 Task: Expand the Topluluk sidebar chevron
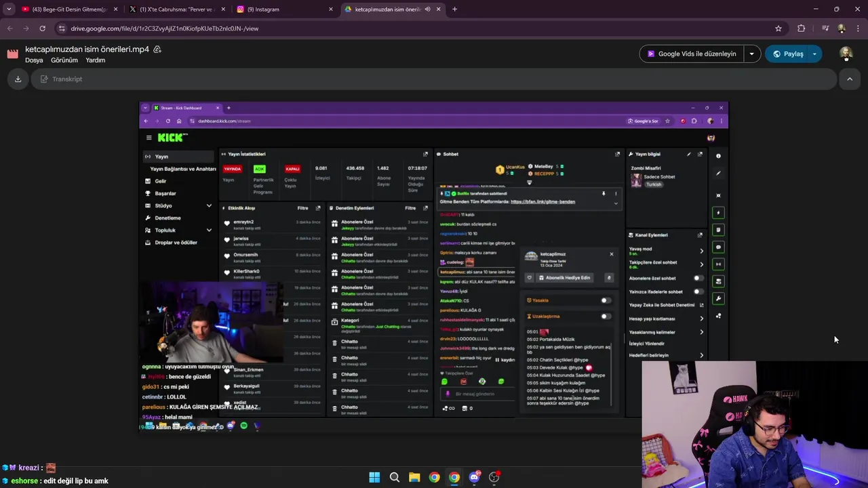point(209,230)
